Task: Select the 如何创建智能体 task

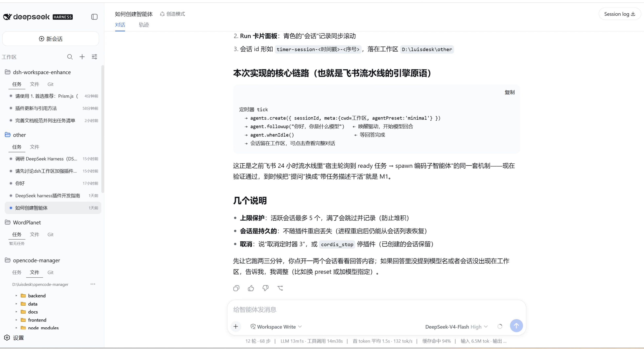Action: 53,208
